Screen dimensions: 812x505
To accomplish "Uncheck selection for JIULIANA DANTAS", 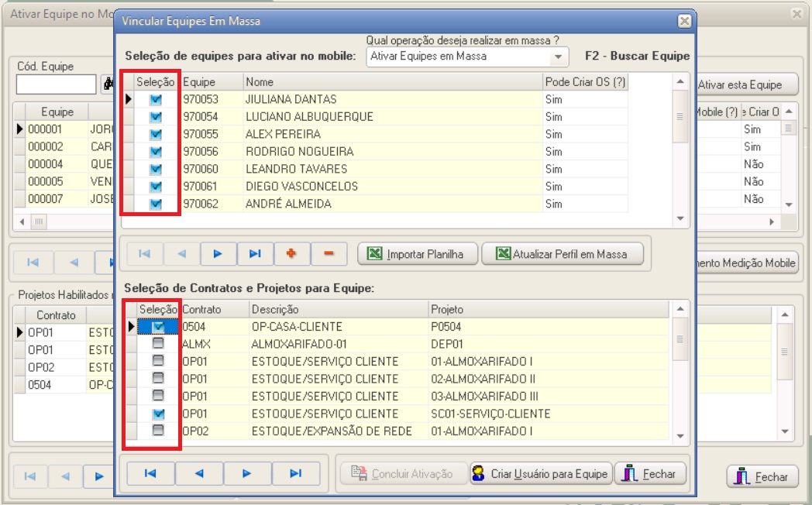I will pos(157,99).
